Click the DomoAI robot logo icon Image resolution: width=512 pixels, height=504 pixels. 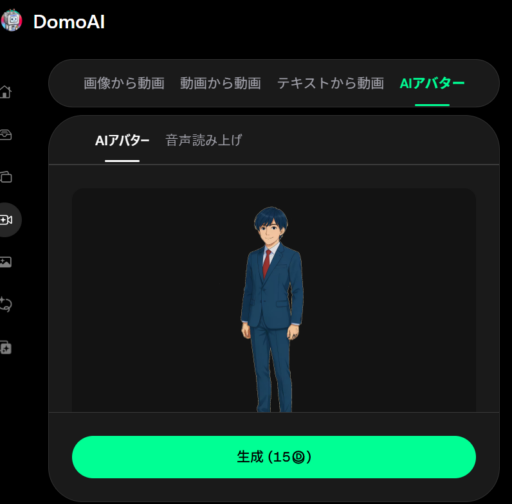click(x=11, y=21)
